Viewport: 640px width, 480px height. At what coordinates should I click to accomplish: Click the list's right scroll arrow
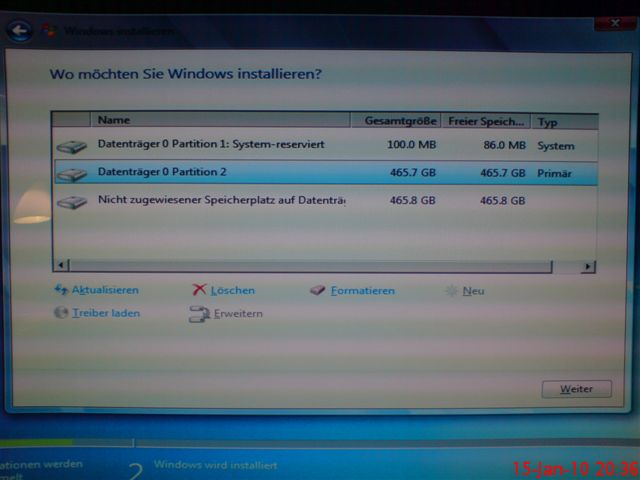tap(588, 267)
